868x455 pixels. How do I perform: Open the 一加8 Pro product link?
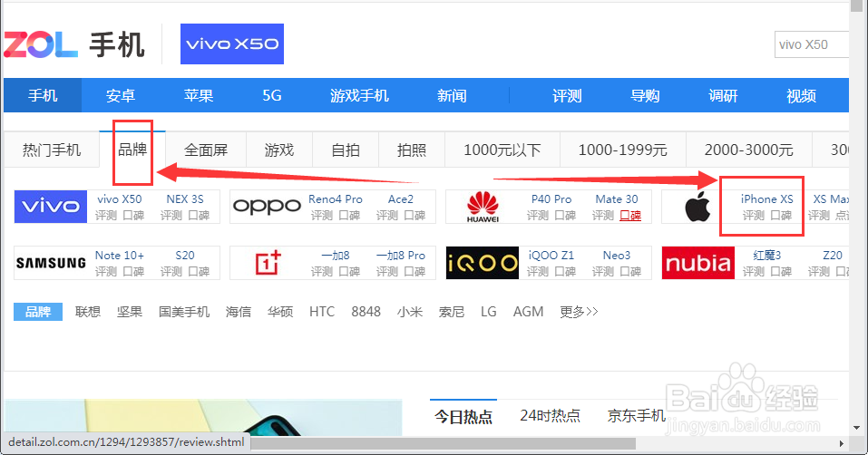pos(401,256)
